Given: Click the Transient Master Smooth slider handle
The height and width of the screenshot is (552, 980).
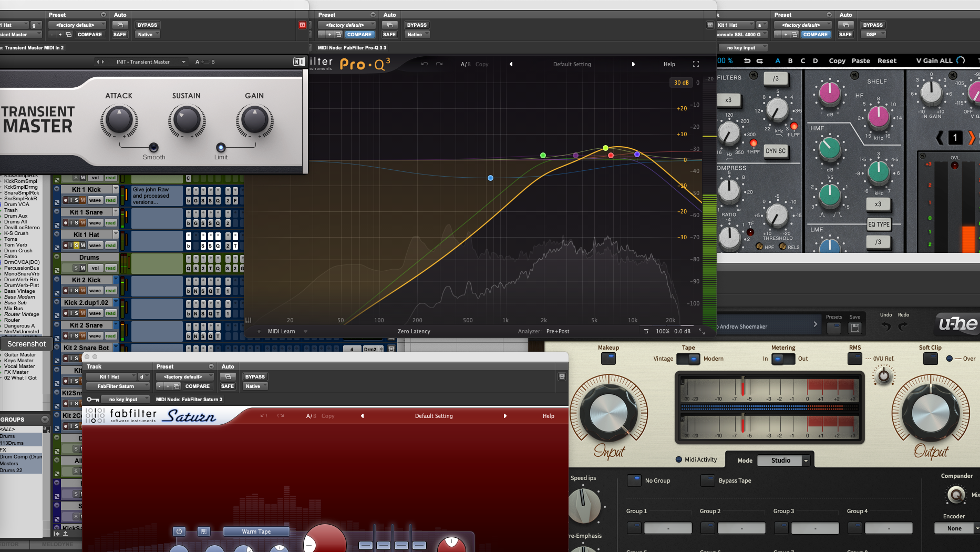Looking at the screenshot, I should click(153, 147).
